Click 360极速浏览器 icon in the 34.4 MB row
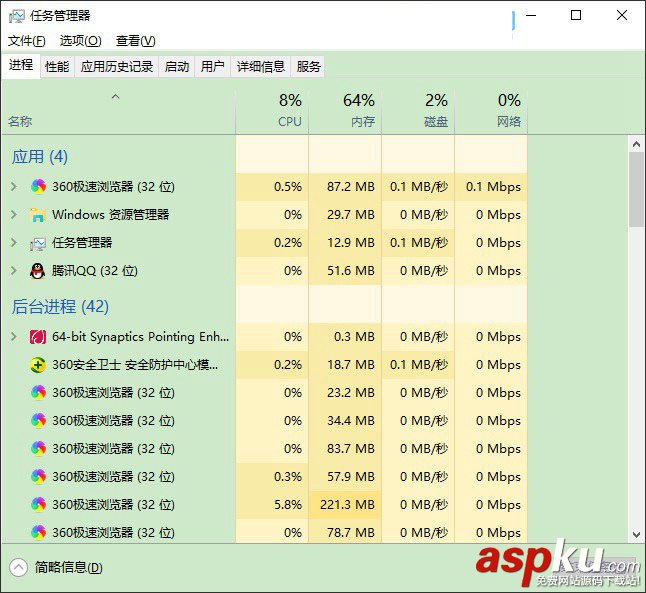 coord(38,421)
